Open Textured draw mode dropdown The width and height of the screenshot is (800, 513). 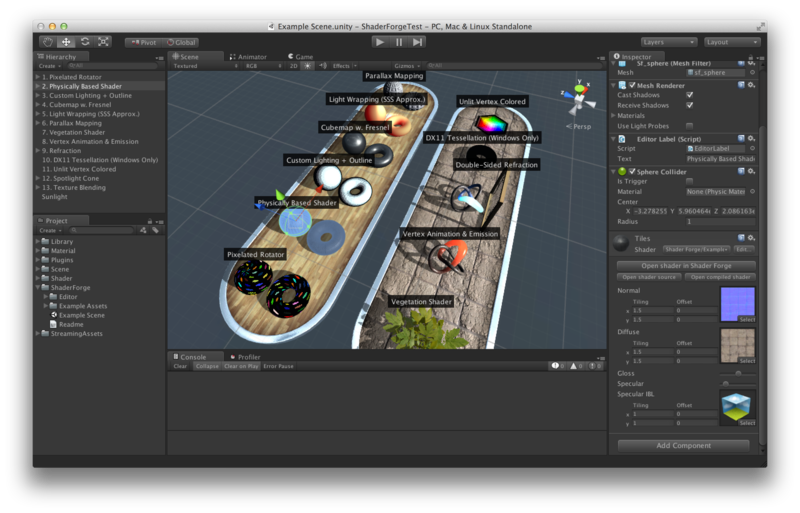point(205,66)
